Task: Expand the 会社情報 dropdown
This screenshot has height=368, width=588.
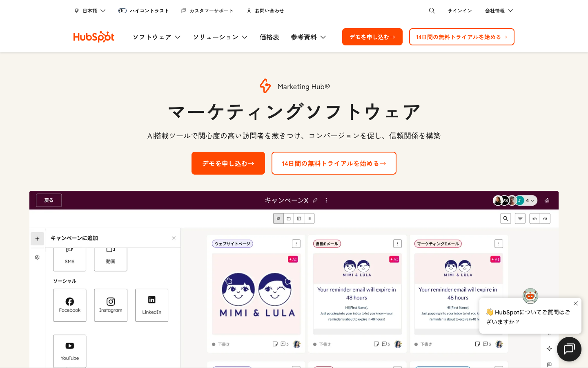Action: (499, 11)
